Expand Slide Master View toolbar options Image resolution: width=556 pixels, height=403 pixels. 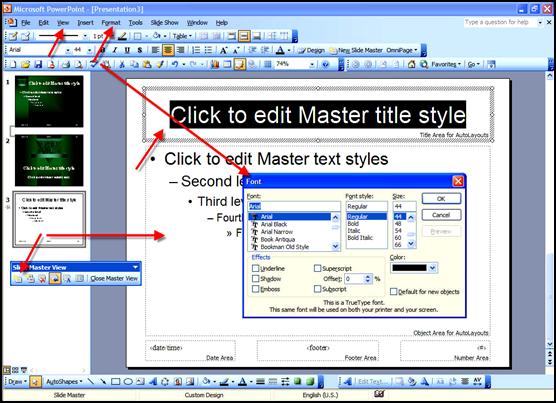(x=135, y=267)
